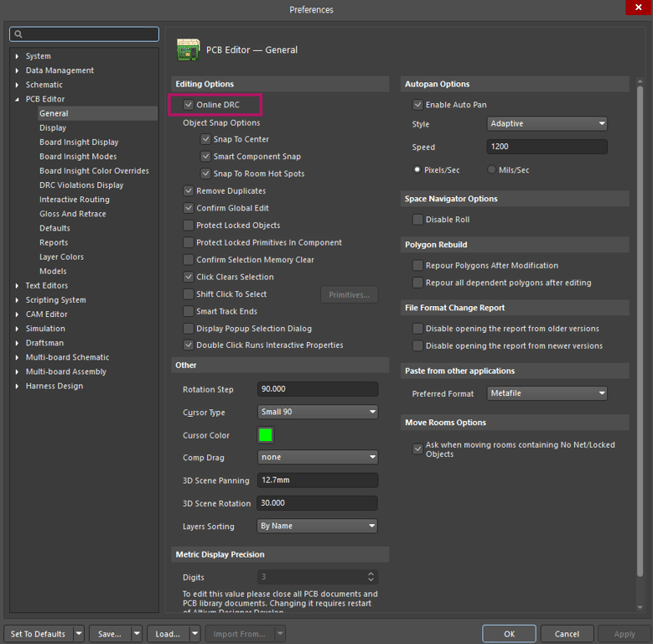
Task: Select the Mils/Sec radio button
Action: tap(492, 169)
